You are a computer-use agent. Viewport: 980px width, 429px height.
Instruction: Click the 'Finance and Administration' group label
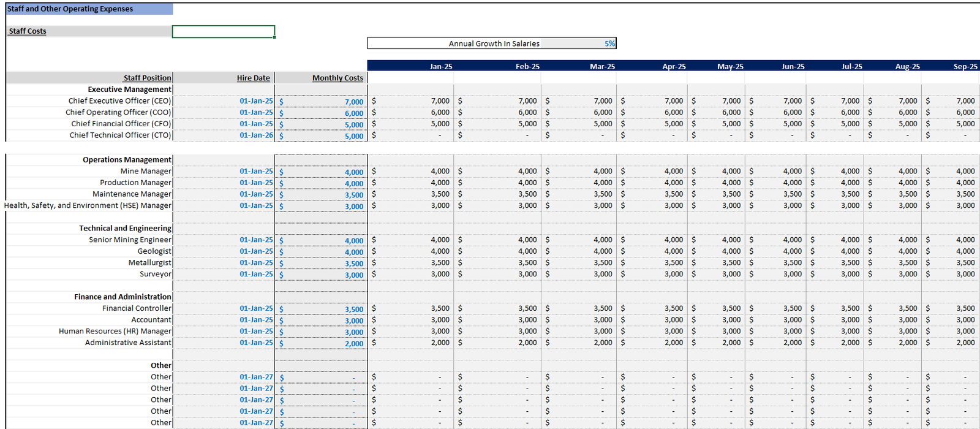pos(123,297)
